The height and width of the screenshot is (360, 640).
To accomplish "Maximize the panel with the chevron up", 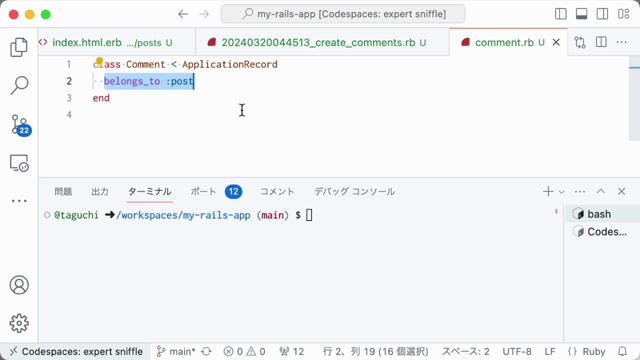I will pos(601,191).
